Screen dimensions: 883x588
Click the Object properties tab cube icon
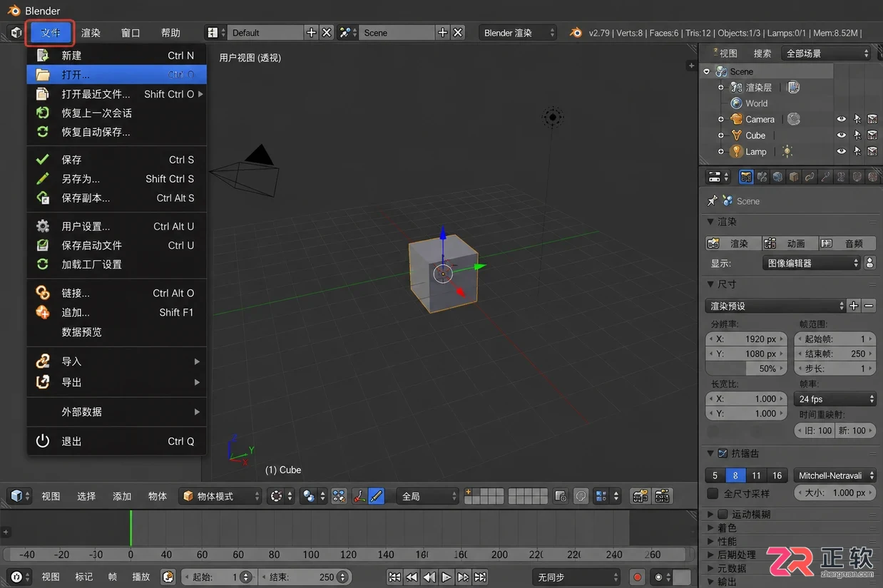tap(794, 177)
